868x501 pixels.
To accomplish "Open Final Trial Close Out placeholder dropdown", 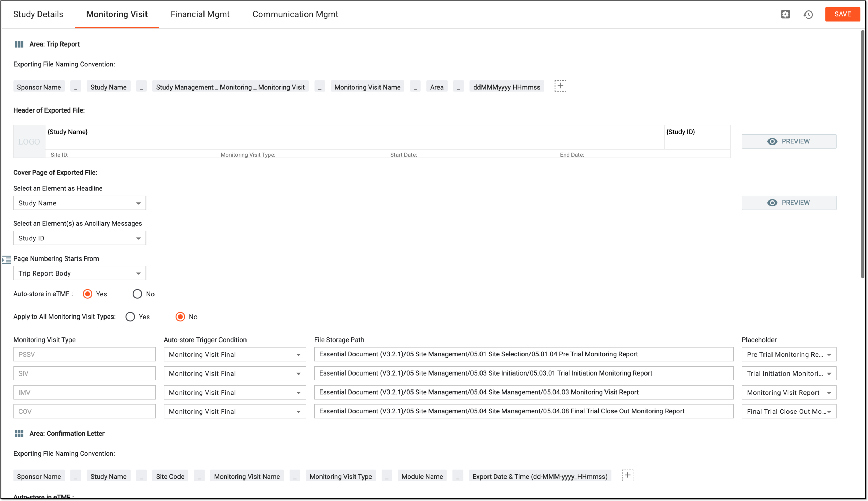I will pyautogui.click(x=789, y=411).
